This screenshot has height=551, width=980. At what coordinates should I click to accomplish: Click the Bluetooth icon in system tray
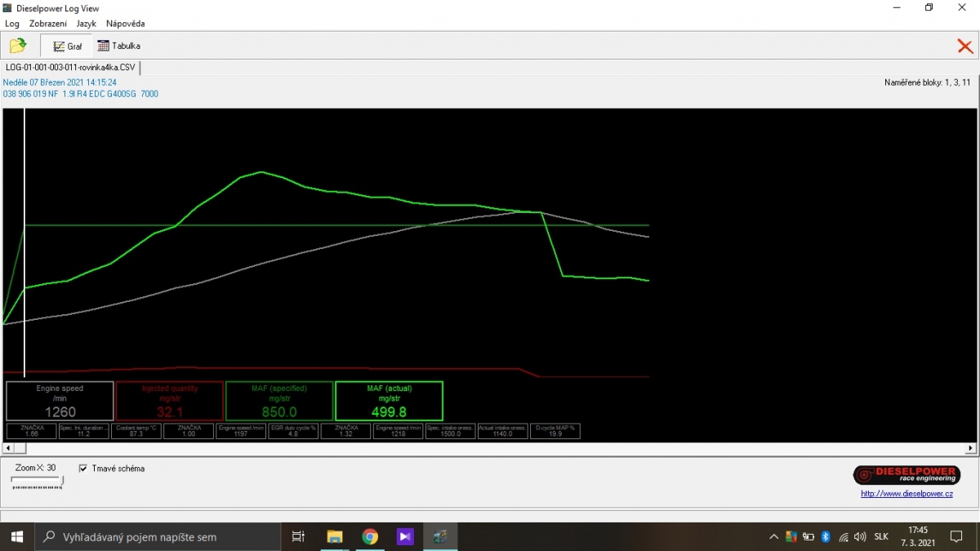click(826, 537)
